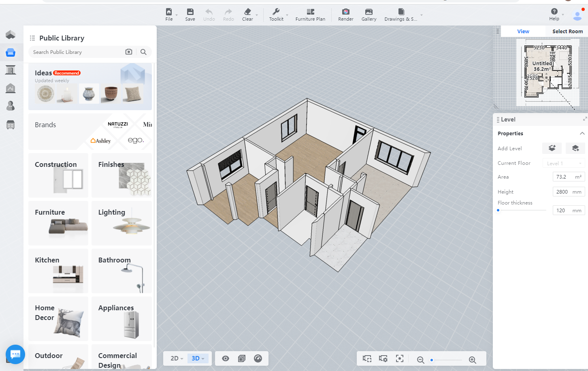Click the zoom in magnifier icon
Image resolution: width=588 pixels, height=371 pixels.
472,360
